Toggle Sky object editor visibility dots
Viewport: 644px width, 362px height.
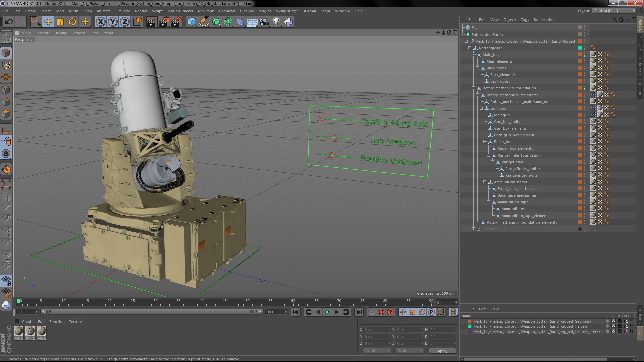pos(585,28)
